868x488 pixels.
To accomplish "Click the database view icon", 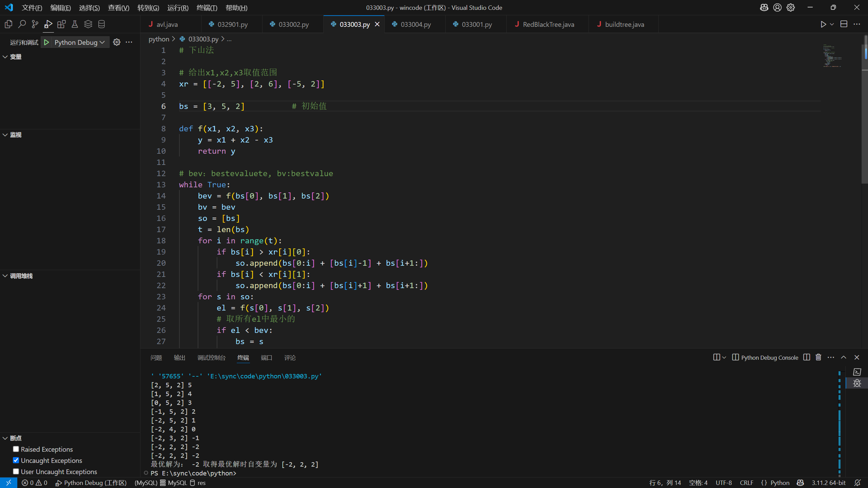I will (101, 24).
